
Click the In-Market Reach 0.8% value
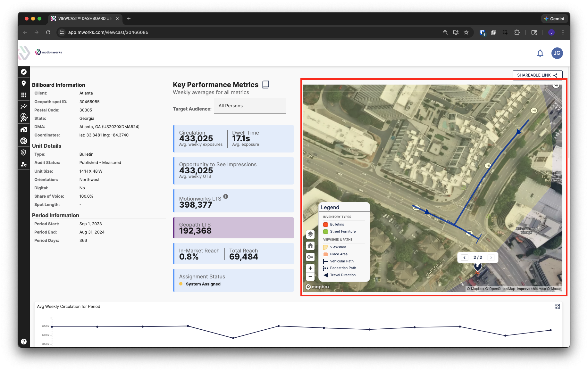pos(189,257)
